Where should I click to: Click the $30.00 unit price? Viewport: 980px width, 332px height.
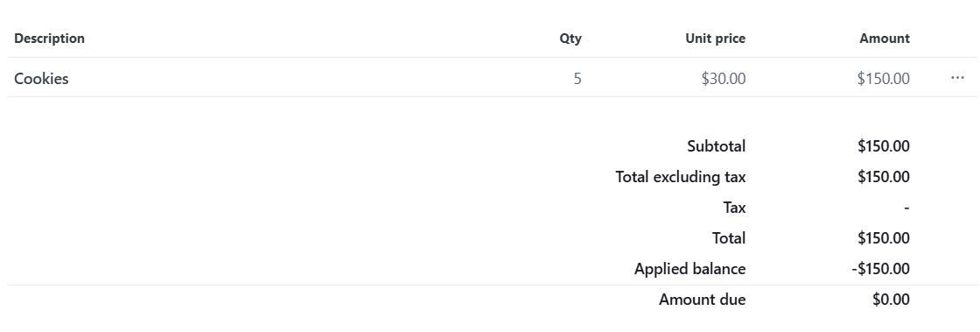tap(723, 78)
